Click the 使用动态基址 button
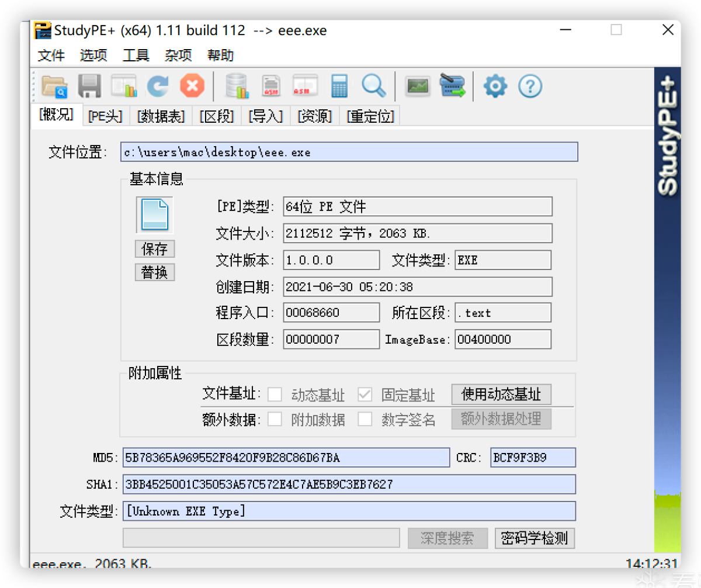Viewport: 701px width, 588px height. 501,394
